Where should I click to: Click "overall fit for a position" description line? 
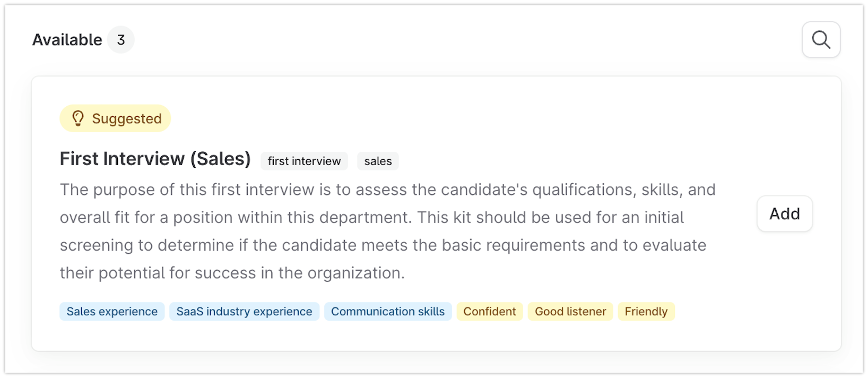pyautogui.click(x=372, y=218)
